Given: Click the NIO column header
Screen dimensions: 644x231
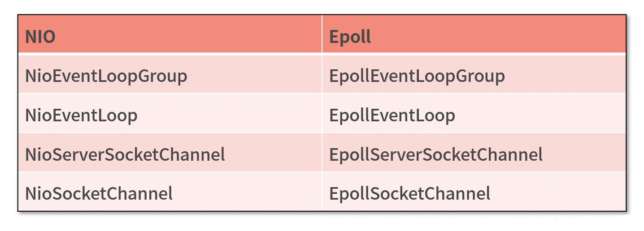Looking at the screenshot, I should 170,35.
